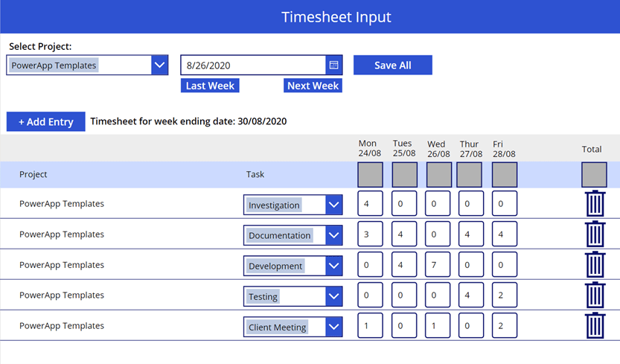Click the Tuesday total gray box
620x364 pixels.
pyautogui.click(x=404, y=174)
